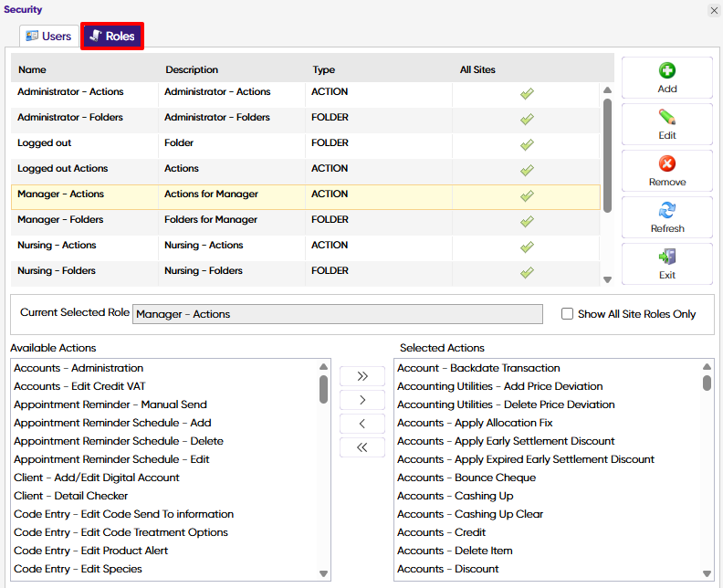The image size is (723, 588).
Task: Move selected action right with > button
Action: [x=362, y=400]
